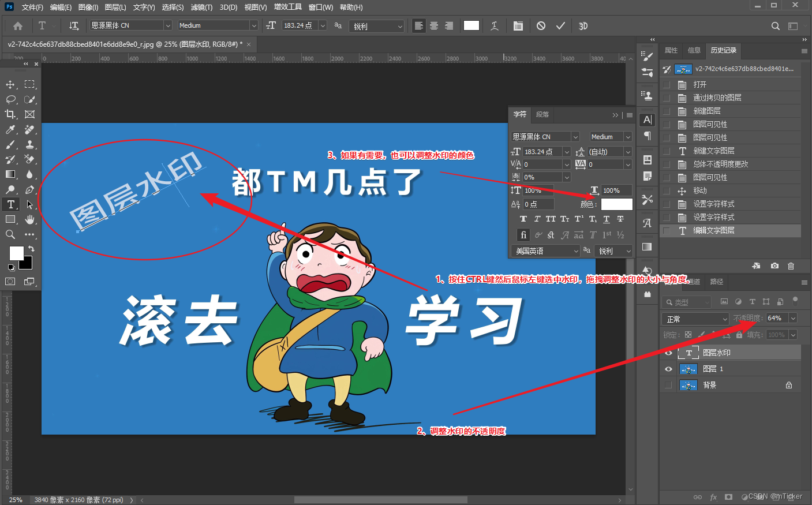Select the Rectangular Marquee tool
Viewport: 812px width, 505px height.
click(29, 84)
